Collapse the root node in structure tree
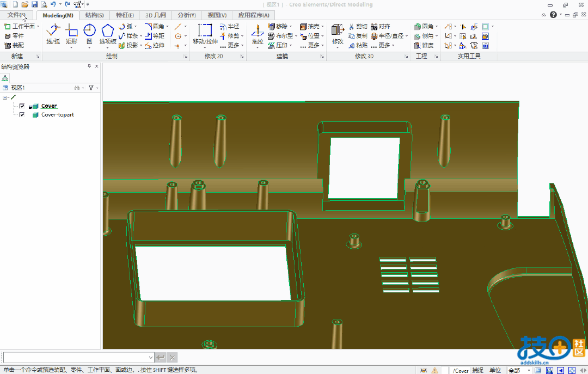 (x=5, y=97)
